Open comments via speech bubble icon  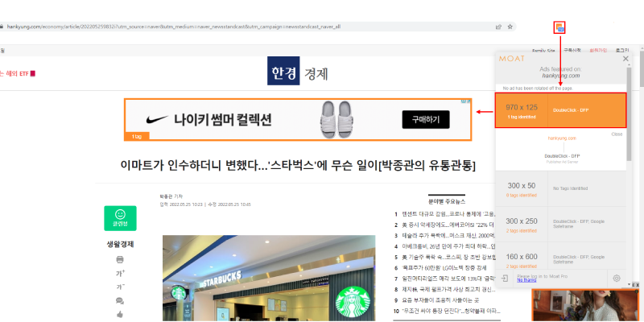point(120,300)
